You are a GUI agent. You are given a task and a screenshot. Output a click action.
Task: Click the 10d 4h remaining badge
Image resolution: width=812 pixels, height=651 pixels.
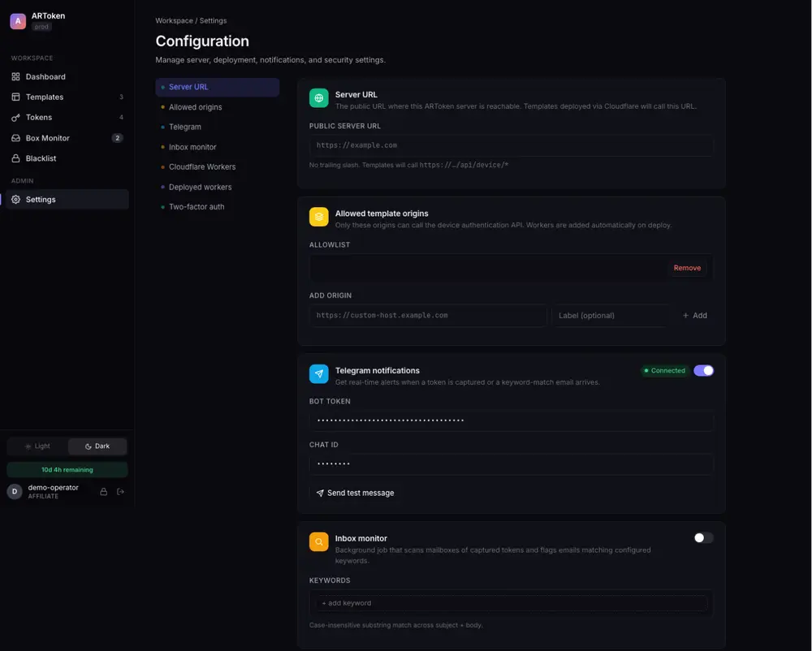pyautogui.click(x=67, y=470)
